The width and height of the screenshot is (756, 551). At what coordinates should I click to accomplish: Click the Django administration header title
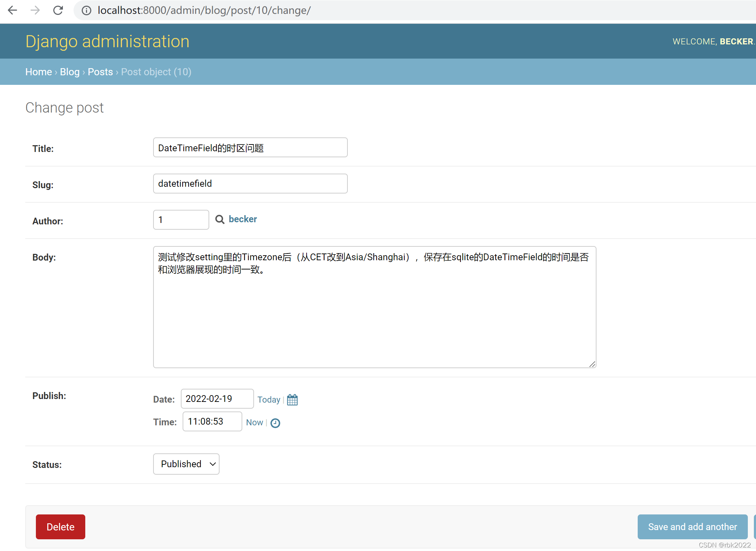pyautogui.click(x=107, y=41)
